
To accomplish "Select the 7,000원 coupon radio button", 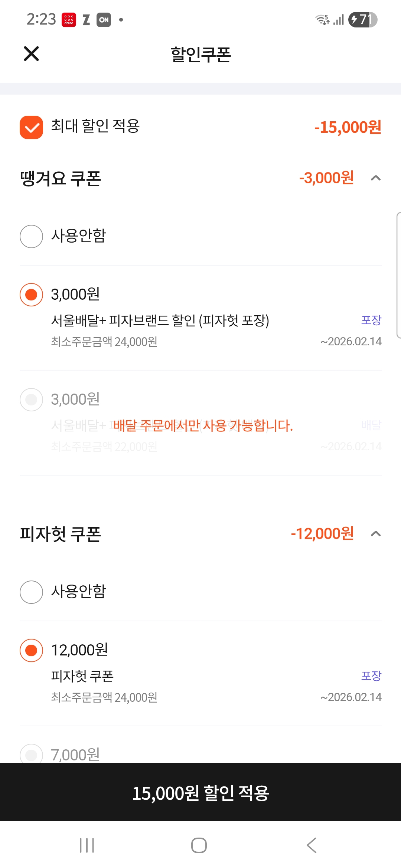I will point(31,754).
